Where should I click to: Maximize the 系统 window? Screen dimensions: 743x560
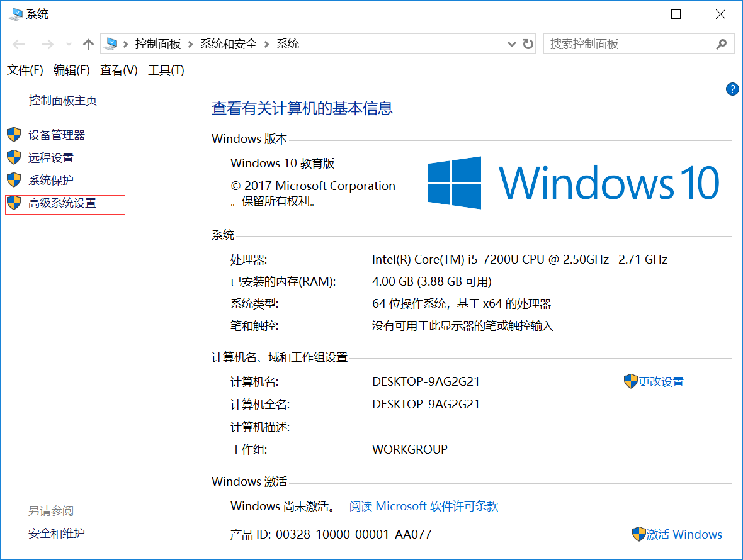tap(676, 14)
